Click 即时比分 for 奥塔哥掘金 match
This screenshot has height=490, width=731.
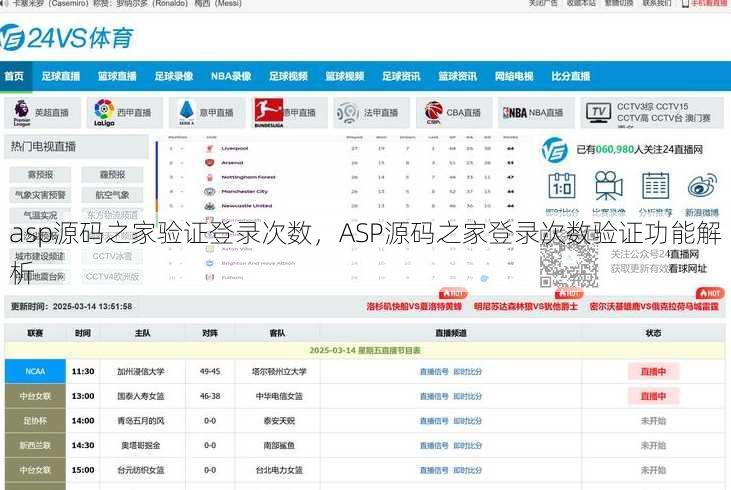(468, 446)
